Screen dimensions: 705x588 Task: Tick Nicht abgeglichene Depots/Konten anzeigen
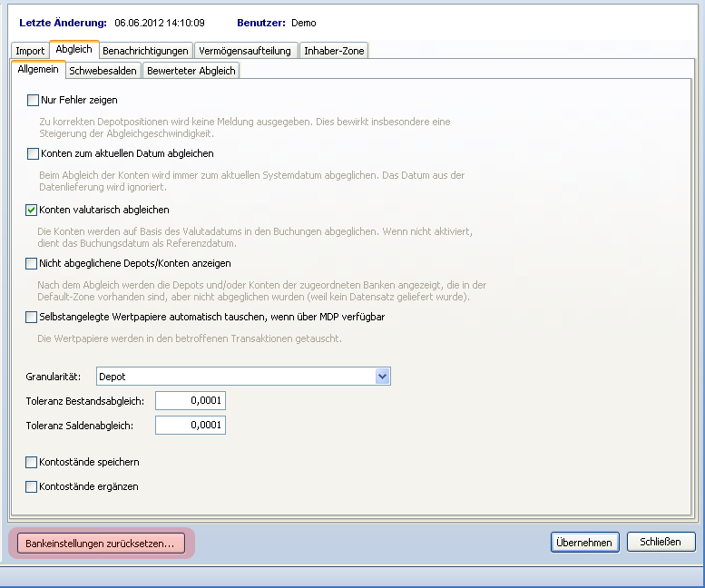point(34,263)
